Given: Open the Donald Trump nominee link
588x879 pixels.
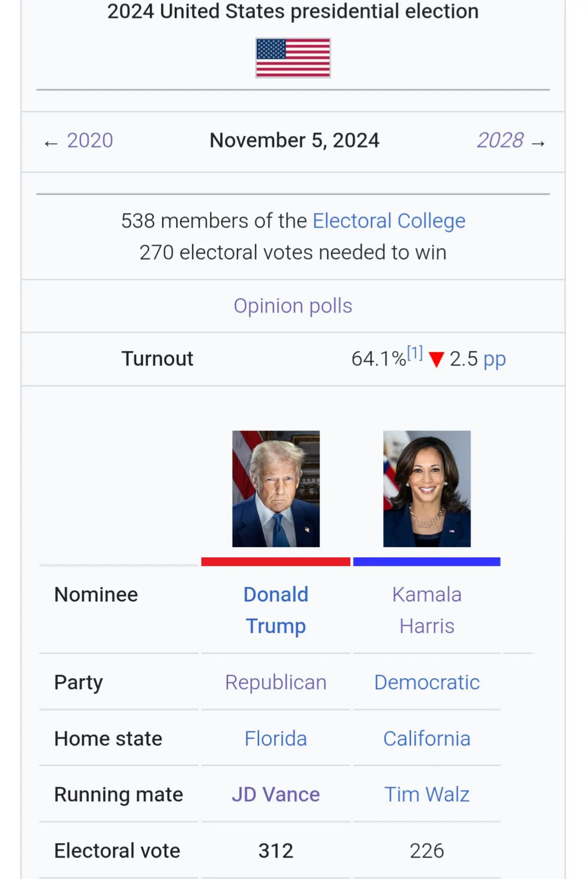Looking at the screenshot, I should tap(276, 610).
